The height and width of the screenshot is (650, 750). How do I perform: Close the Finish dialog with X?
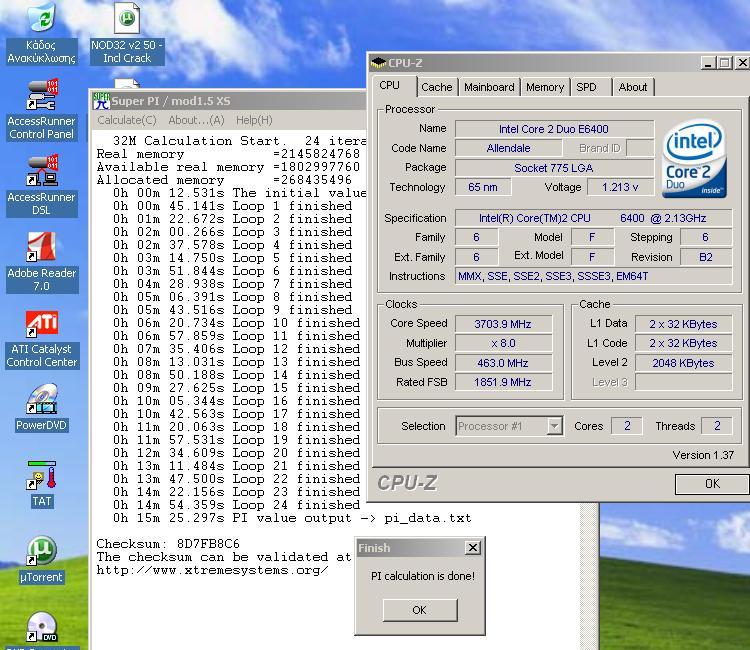coord(473,548)
